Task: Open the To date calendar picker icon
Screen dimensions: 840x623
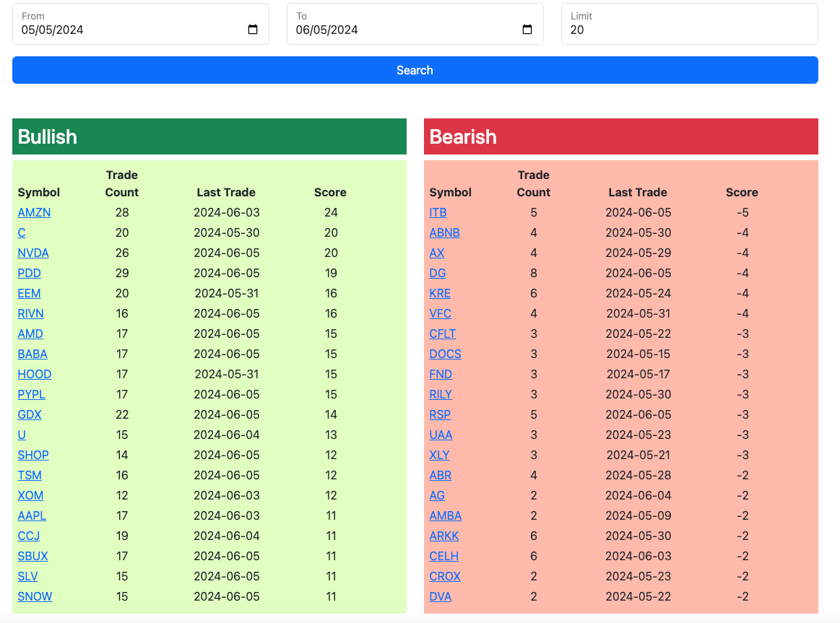Action: 527,30
